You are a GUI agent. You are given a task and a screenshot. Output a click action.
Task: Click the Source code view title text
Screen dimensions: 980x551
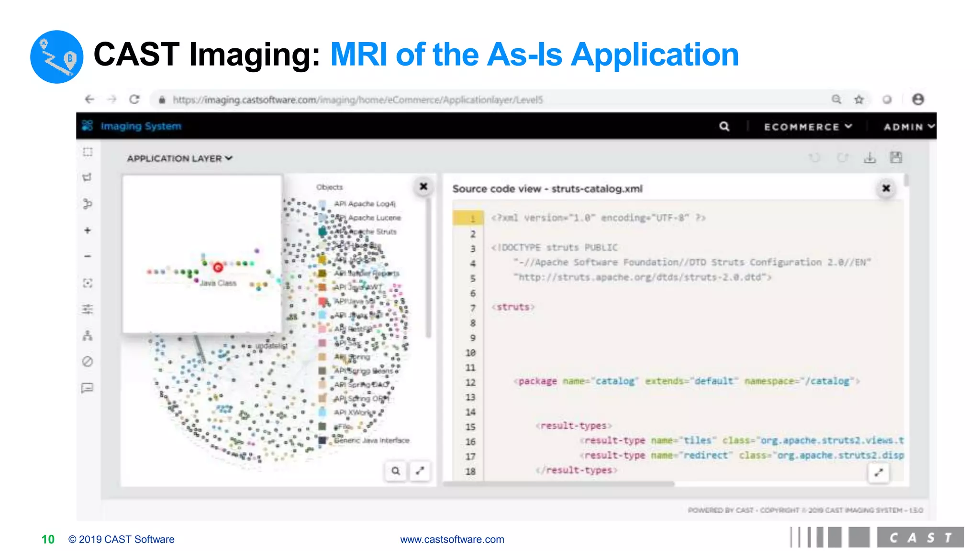547,188
